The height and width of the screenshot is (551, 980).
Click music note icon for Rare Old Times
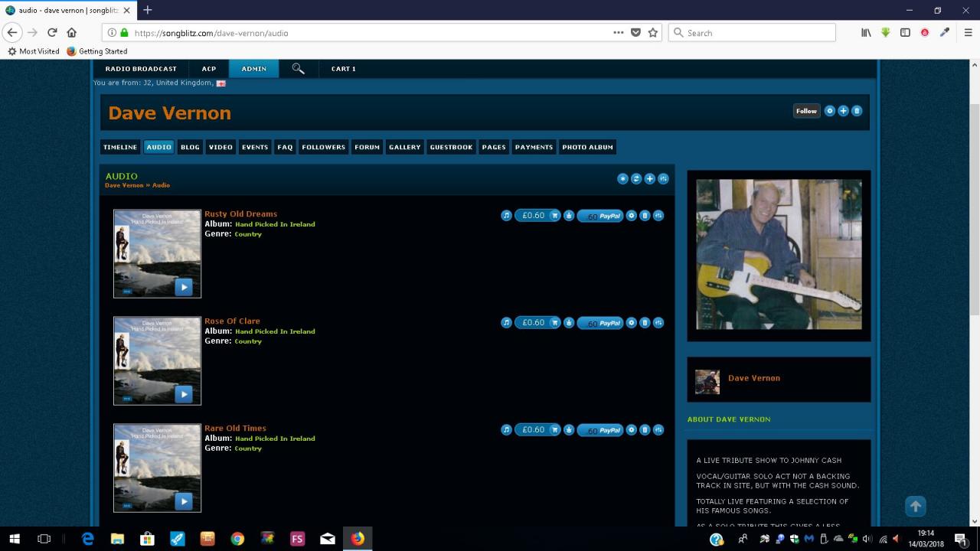[x=506, y=430]
